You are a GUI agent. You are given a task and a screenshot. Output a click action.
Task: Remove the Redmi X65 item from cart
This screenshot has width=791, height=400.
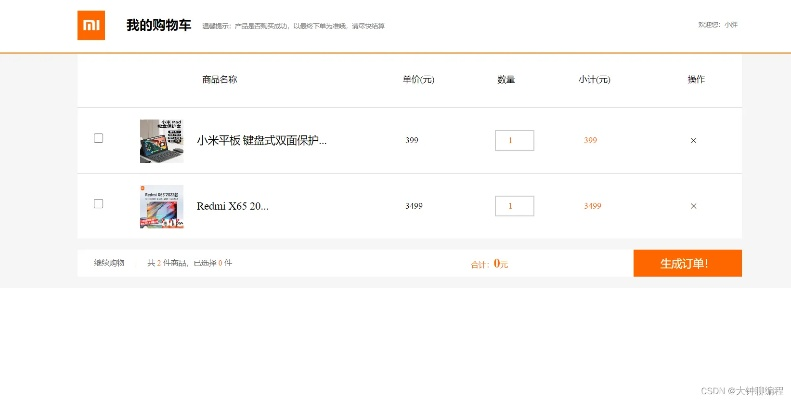(693, 206)
